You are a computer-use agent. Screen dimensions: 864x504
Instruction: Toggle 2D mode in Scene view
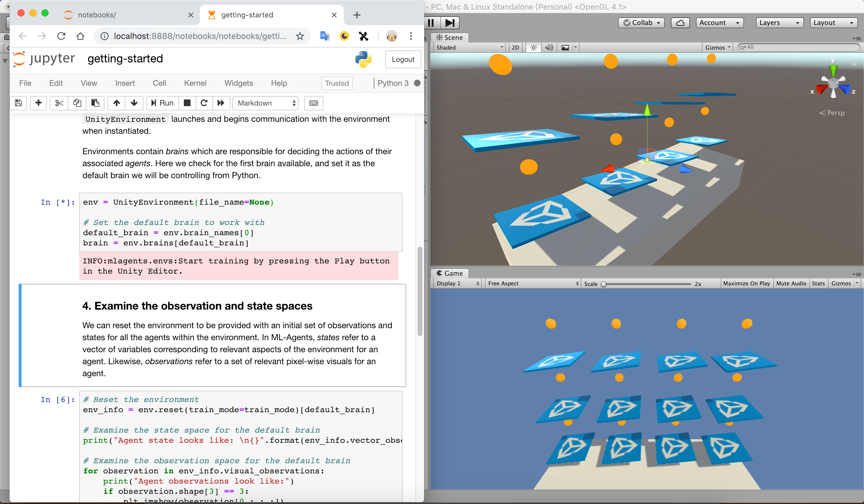515,47
